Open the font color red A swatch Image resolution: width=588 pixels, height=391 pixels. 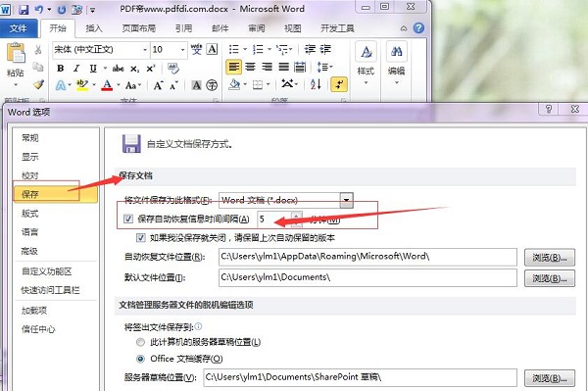[x=107, y=85]
